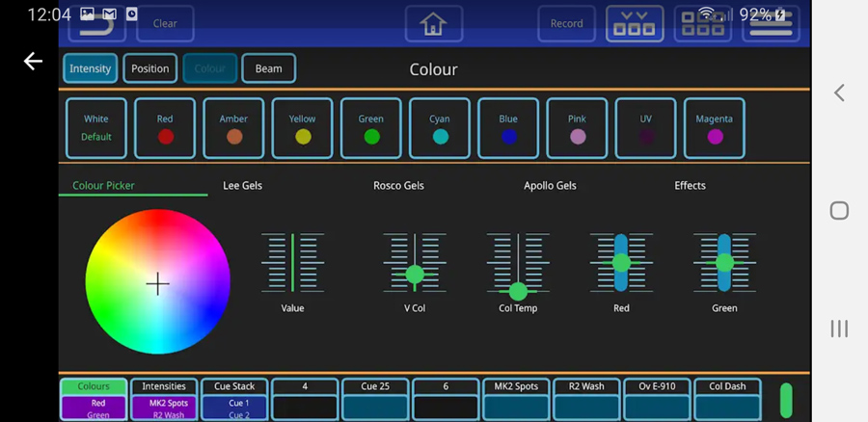Tap the undo arrow icon in top bar

[x=96, y=23]
